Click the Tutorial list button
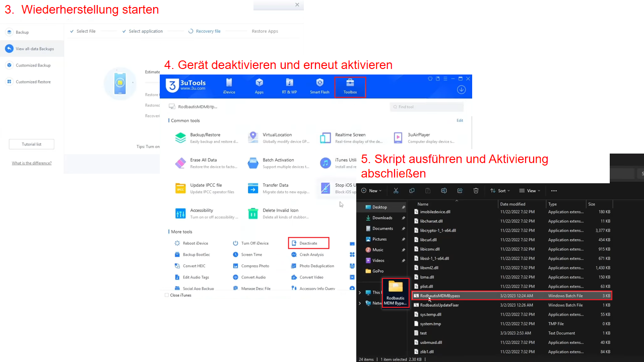This screenshot has height=362, width=644. tap(31, 144)
